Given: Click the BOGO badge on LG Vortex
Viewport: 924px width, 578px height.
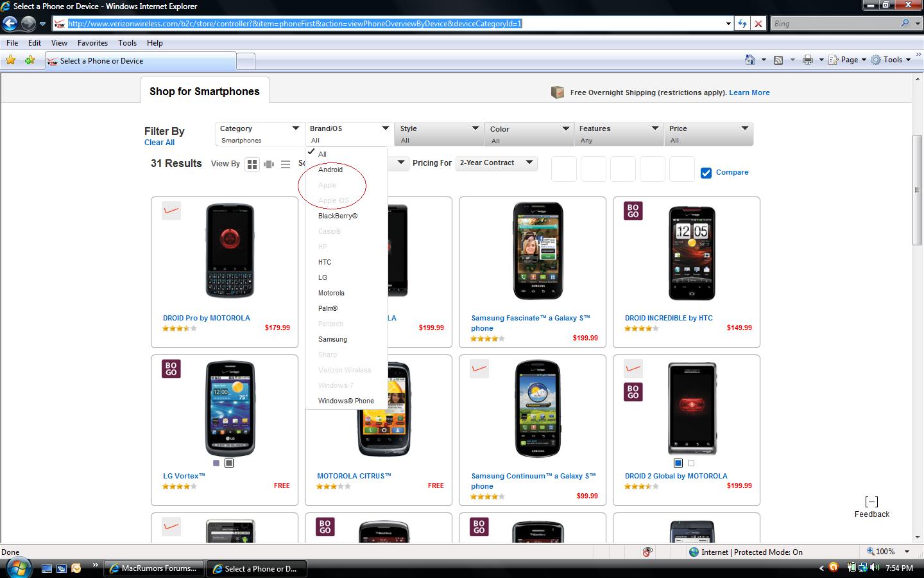Looking at the screenshot, I should [171, 369].
